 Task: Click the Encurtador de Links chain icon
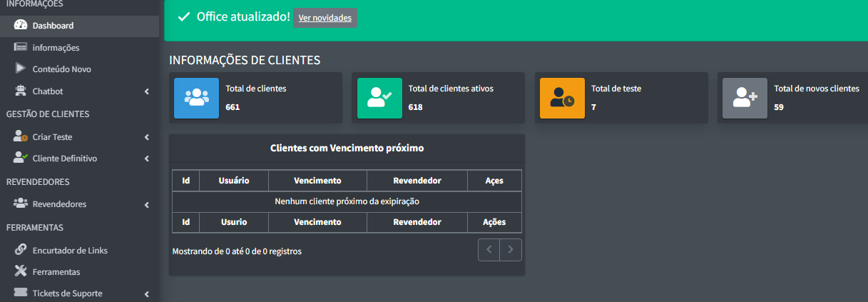(20, 250)
